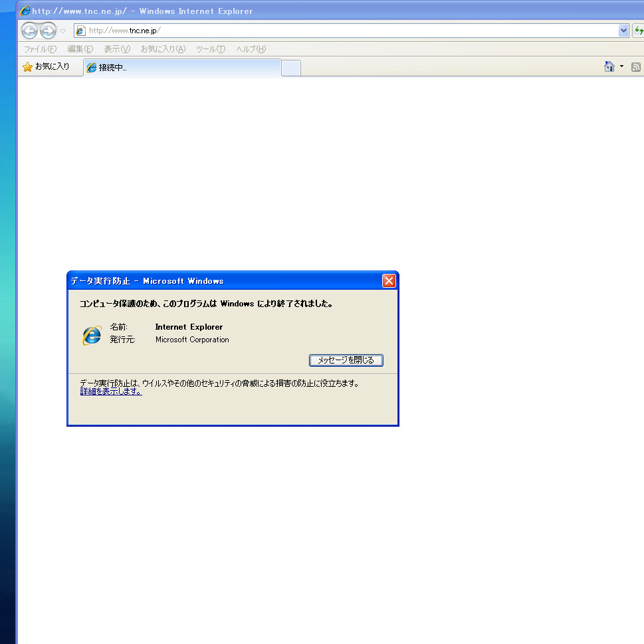The width and height of the screenshot is (644, 644).
Task: Open the 詳細を表示します link
Action: 111,391
